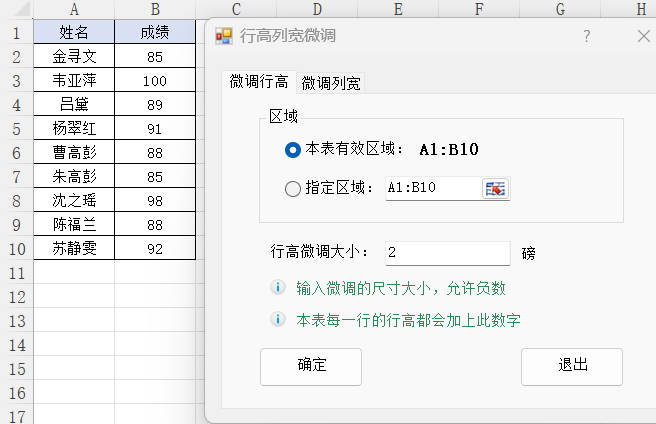Open the 微调行高 tab
The height and width of the screenshot is (424, 656).
click(259, 82)
